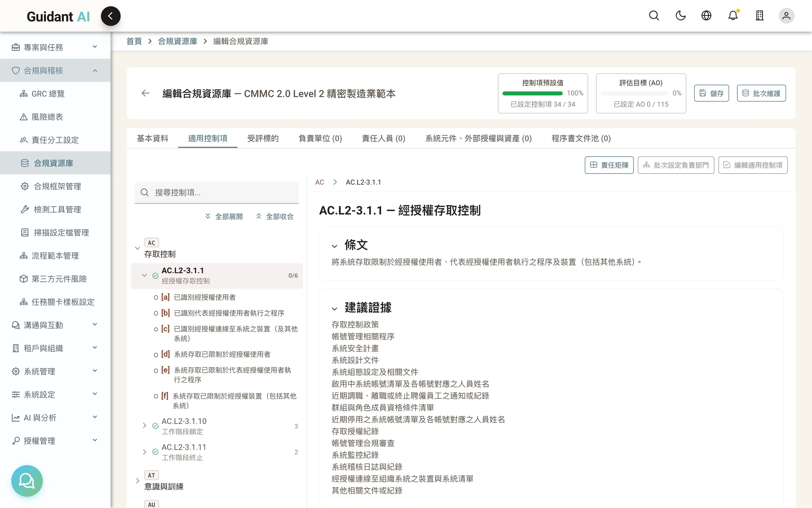Click 全部展開 to expand all
Image resolution: width=812 pixels, height=508 pixels.
click(x=224, y=216)
